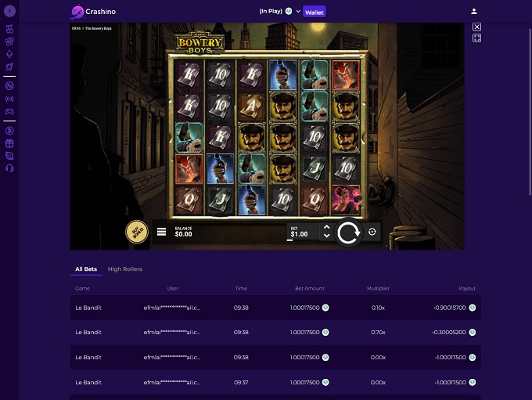Open the user account profile icon
The width and height of the screenshot is (532, 400).
[x=474, y=12]
